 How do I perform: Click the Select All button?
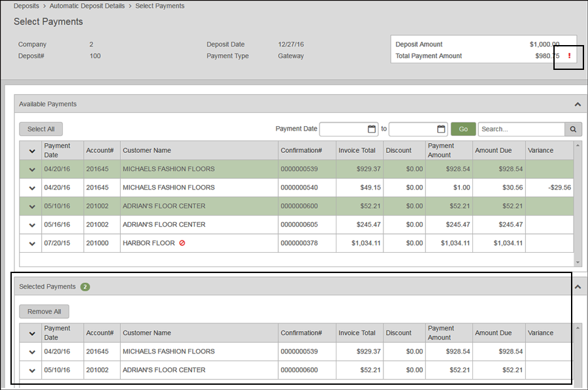[x=41, y=129]
